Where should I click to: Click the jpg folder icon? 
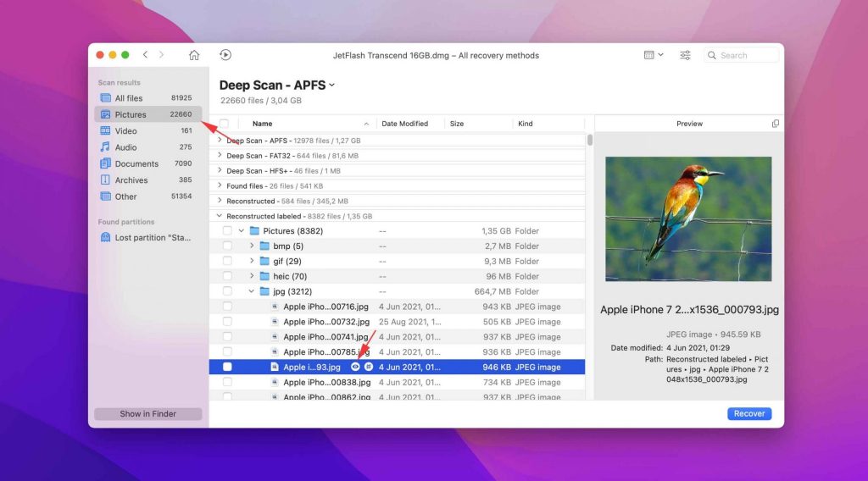(x=264, y=291)
